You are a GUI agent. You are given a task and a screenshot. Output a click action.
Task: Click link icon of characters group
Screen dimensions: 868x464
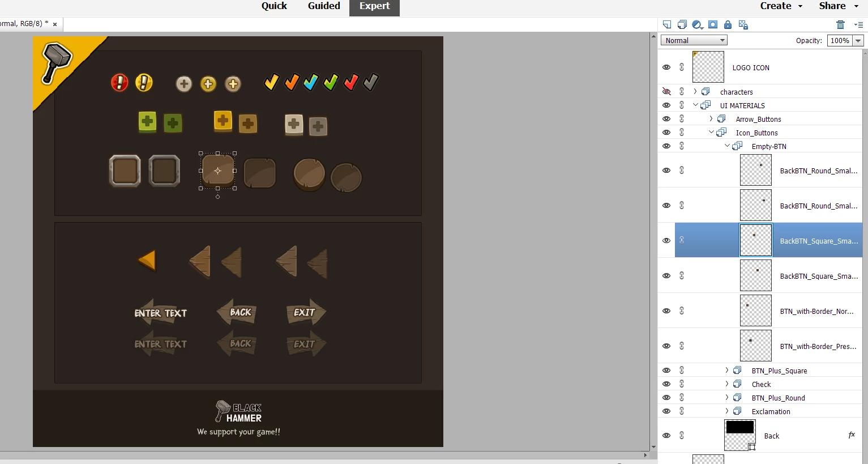(x=682, y=91)
